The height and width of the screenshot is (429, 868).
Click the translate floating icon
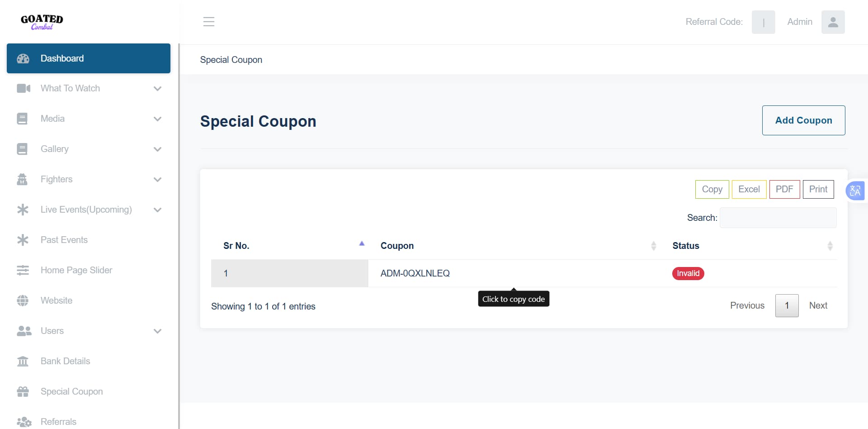(855, 191)
